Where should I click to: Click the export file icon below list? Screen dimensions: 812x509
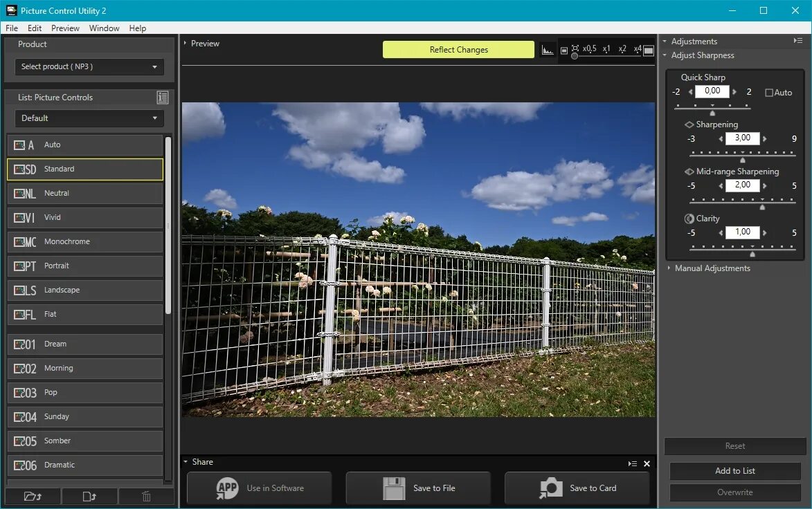pyautogui.click(x=89, y=497)
